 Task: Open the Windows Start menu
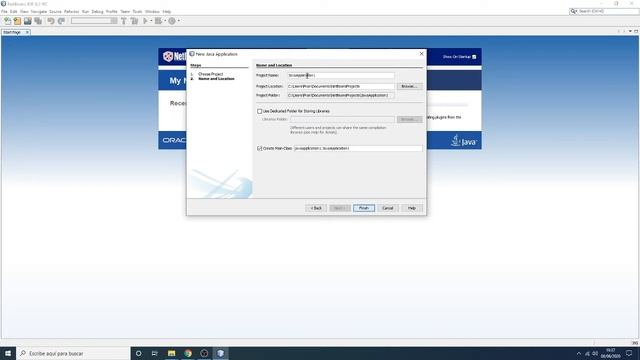pos(8,353)
